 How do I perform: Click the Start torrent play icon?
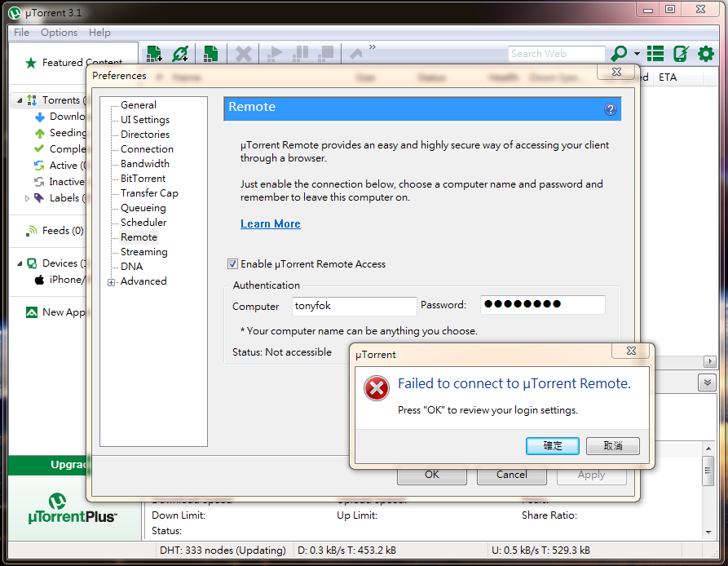(275, 54)
